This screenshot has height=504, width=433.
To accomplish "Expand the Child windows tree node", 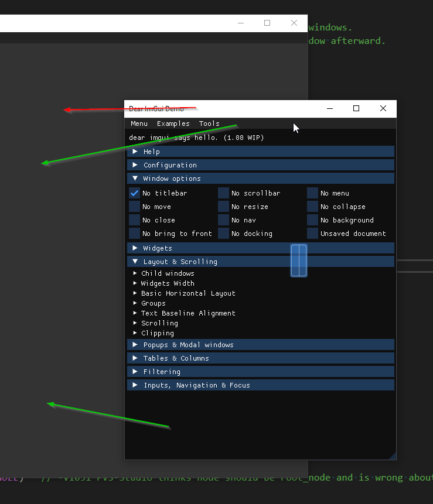I will (x=168, y=273).
